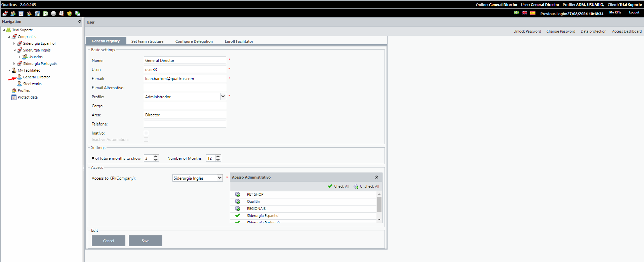
Task: Toggle REGIONAIS access icon
Action: pyautogui.click(x=238, y=209)
